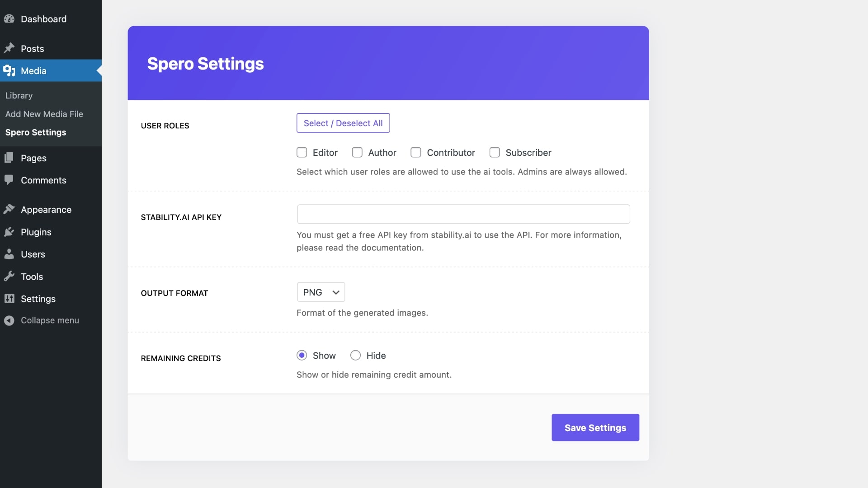Click the Comments speech bubble icon
The width and height of the screenshot is (868, 488).
pos(9,180)
